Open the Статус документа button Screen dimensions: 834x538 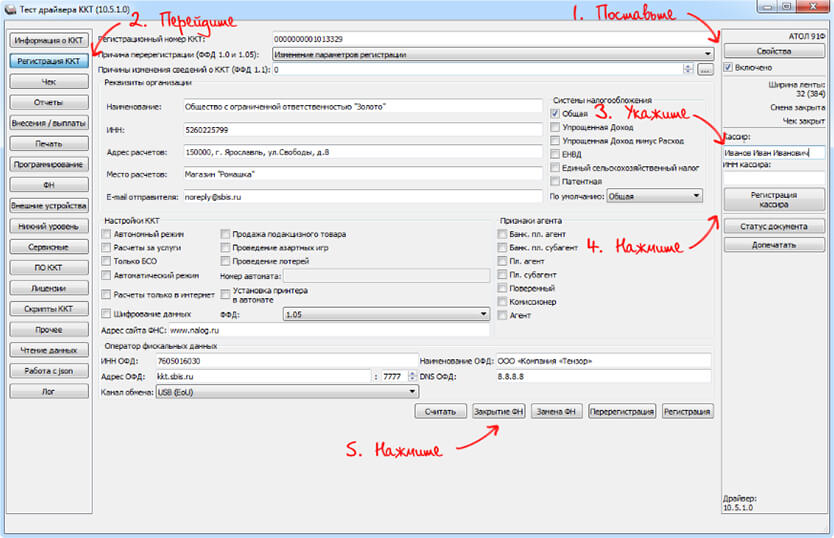pyautogui.click(x=773, y=226)
